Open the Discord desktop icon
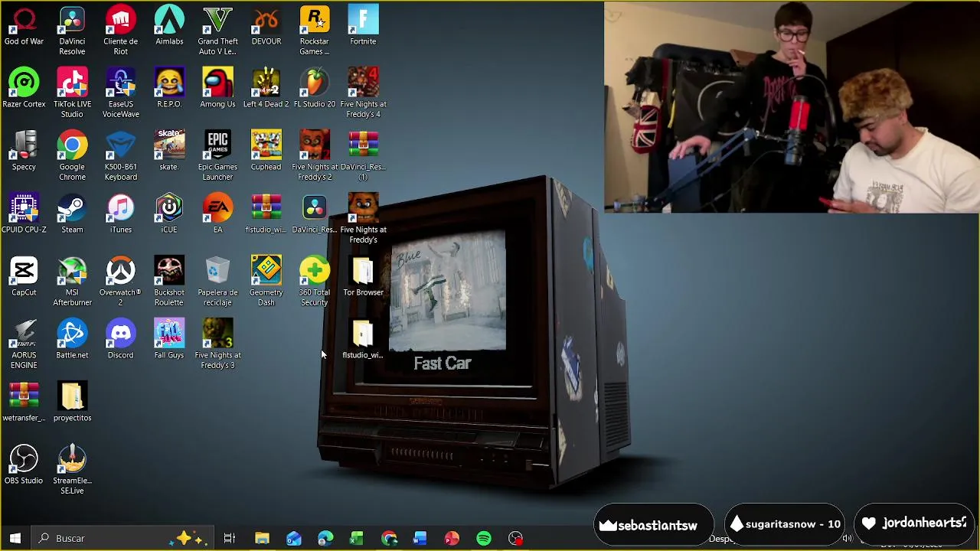Screen dimensions: 980x551 coord(120,340)
